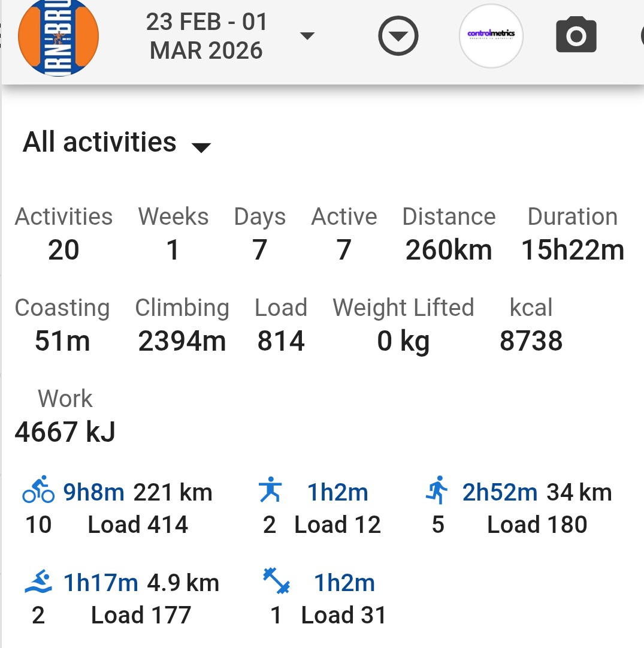Select the cycling activity icon
The height and width of the screenshot is (648, 644).
pos(38,491)
